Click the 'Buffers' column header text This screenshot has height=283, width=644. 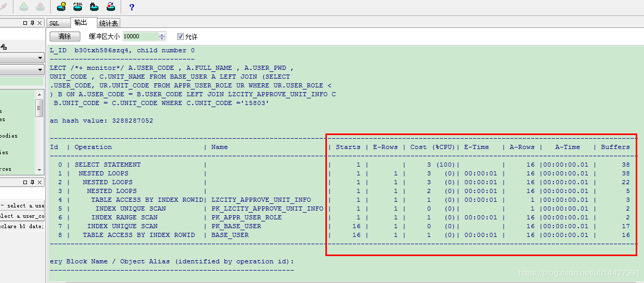click(616, 147)
